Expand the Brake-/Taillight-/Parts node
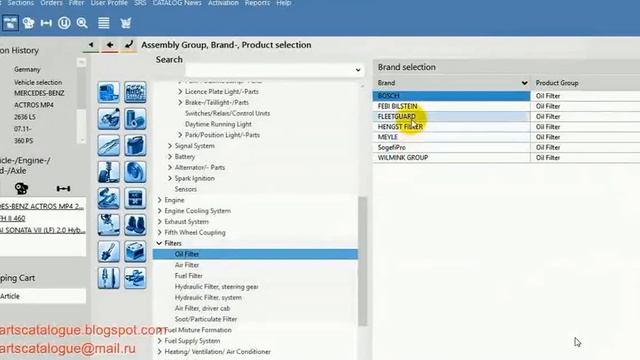Screen dimensions: 640x360 click(180, 102)
